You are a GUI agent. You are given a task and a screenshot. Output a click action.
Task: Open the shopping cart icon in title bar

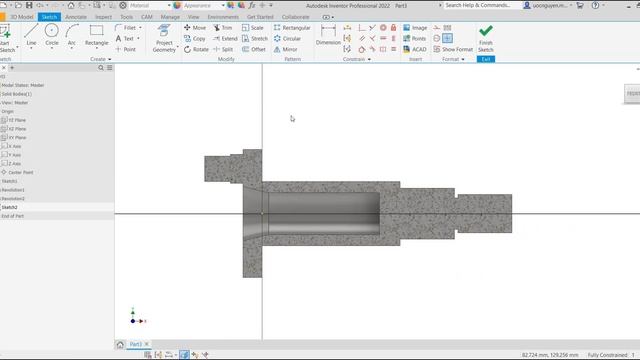(x=580, y=5)
